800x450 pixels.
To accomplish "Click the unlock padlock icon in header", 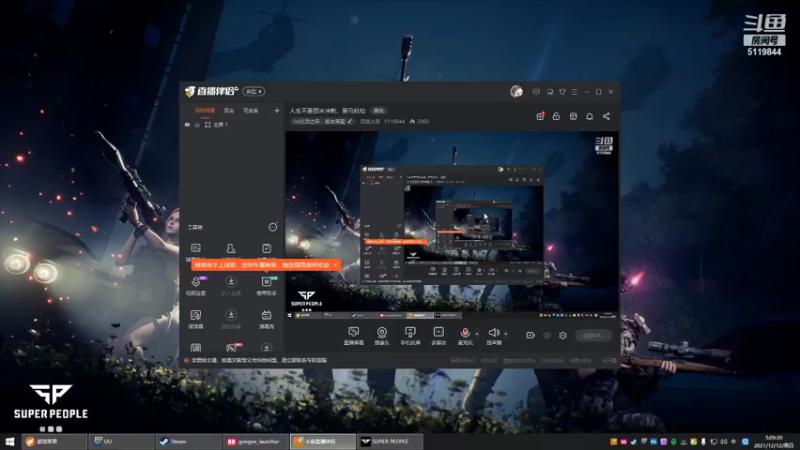I will 556,116.
